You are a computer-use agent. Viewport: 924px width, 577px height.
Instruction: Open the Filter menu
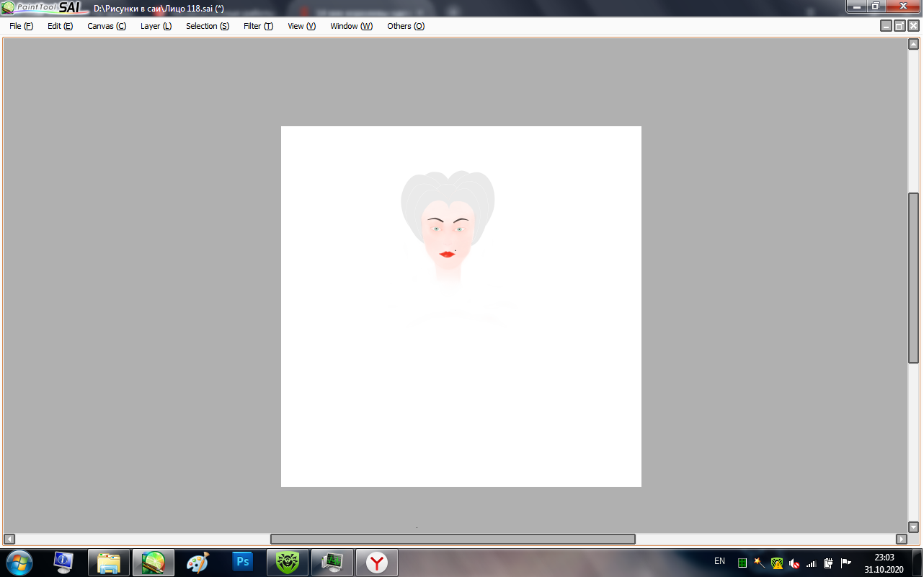pos(258,26)
